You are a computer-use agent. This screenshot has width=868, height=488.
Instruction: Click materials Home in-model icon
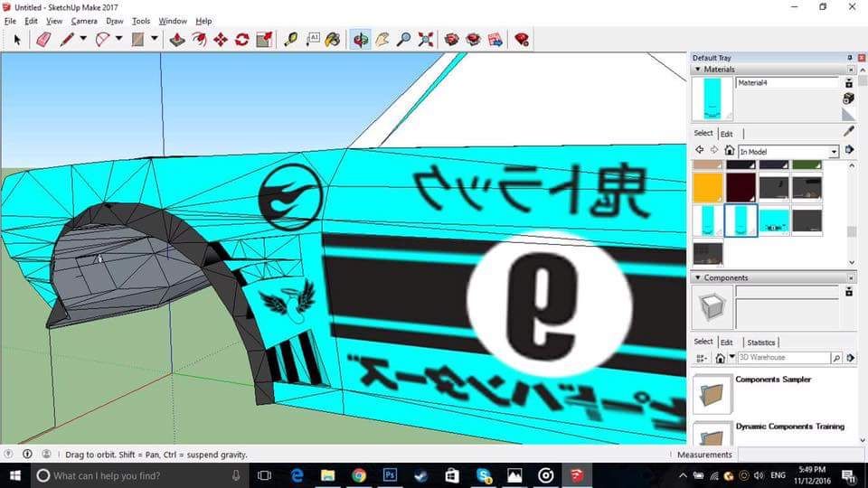click(x=729, y=151)
